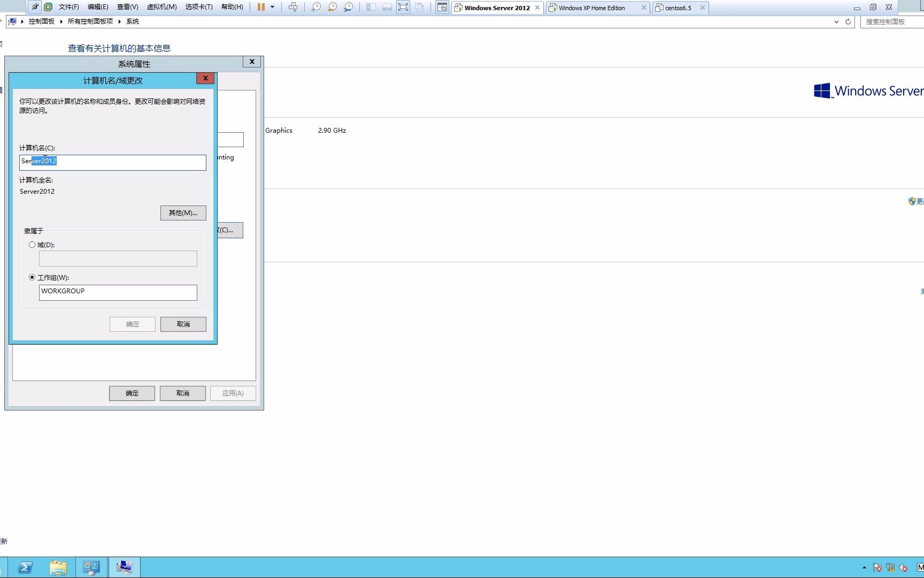Restore the VMware Workstation window
The height and width of the screenshot is (578, 924).
(873, 7)
